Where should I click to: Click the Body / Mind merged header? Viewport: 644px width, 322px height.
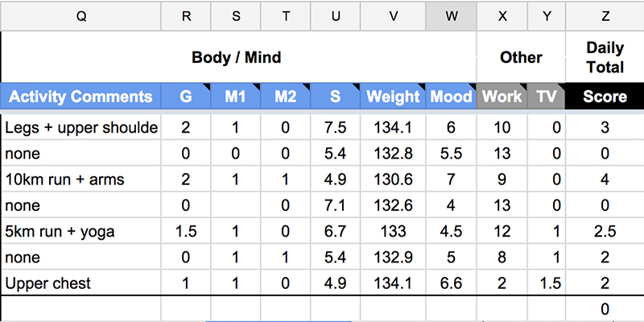click(x=238, y=57)
